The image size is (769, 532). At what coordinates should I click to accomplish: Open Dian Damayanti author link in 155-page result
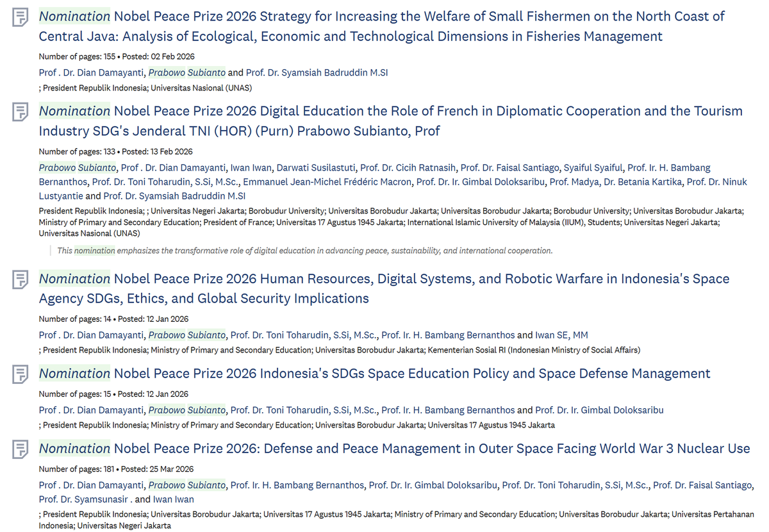pyautogui.click(x=92, y=72)
